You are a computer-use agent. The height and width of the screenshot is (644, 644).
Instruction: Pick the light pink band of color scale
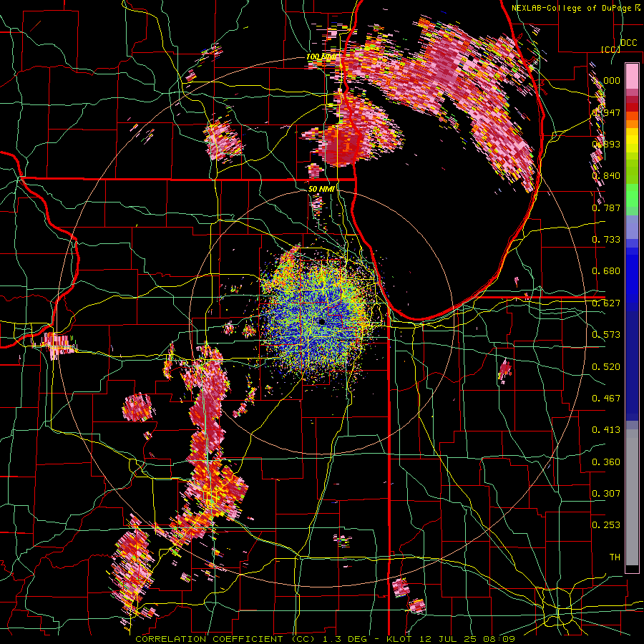click(632, 76)
